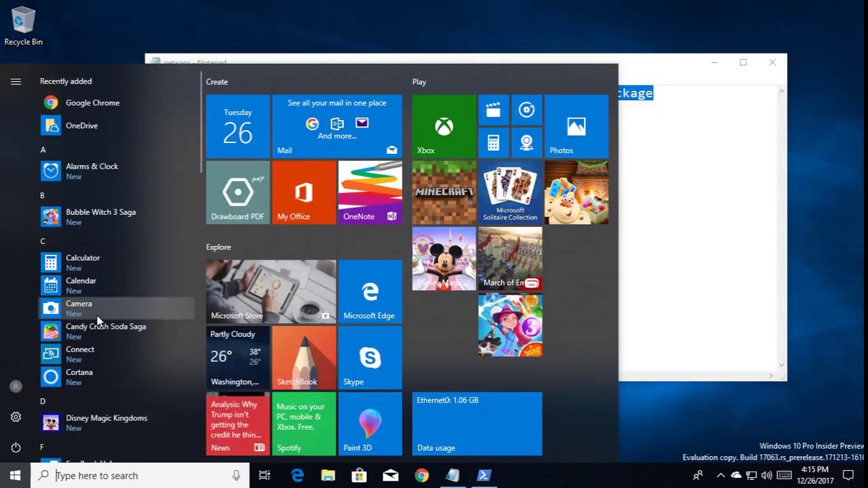Open the News tile
The image size is (868, 488).
coord(238,424)
